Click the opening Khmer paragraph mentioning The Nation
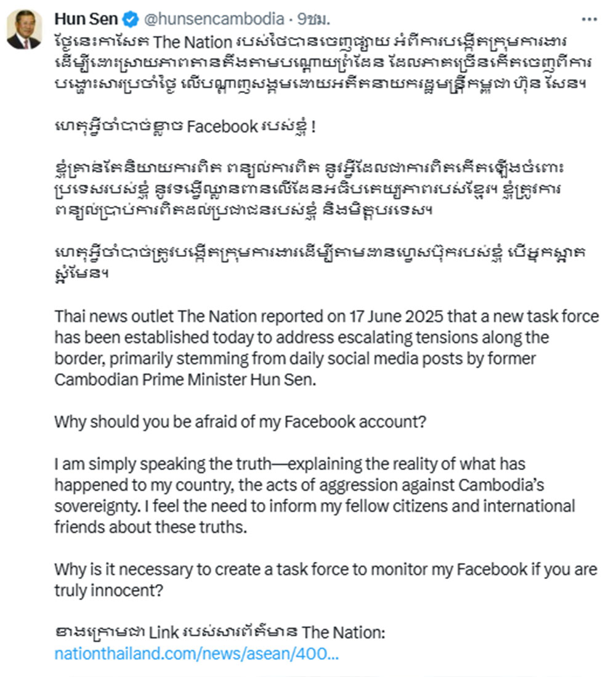The width and height of the screenshot is (616, 677). 323,63
